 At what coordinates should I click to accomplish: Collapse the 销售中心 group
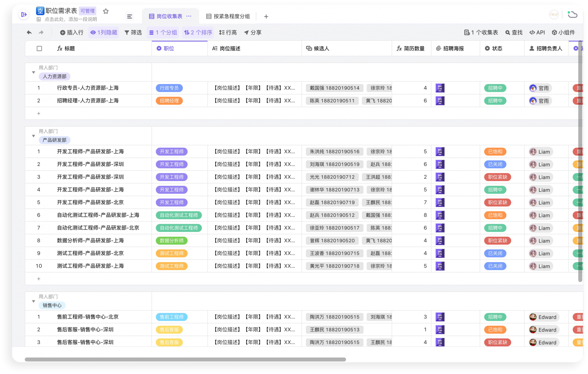[x=34, y=301]
